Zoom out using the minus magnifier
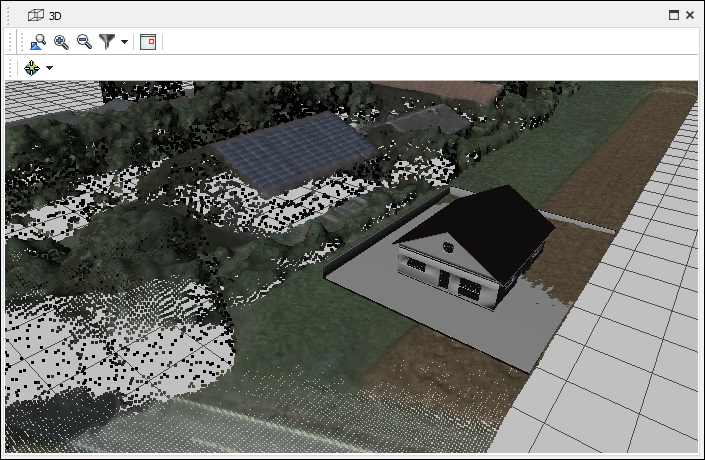Screen dimensions: 705x460 click(84, 42)
